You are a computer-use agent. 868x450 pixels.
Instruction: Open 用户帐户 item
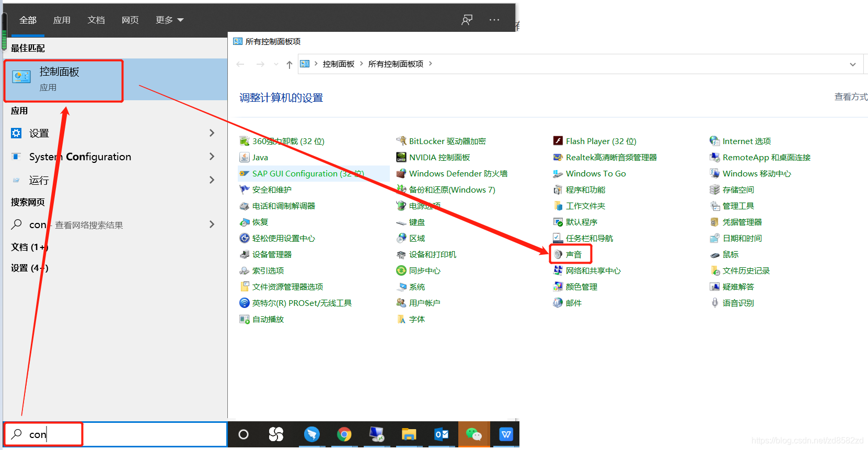point(418,303)
